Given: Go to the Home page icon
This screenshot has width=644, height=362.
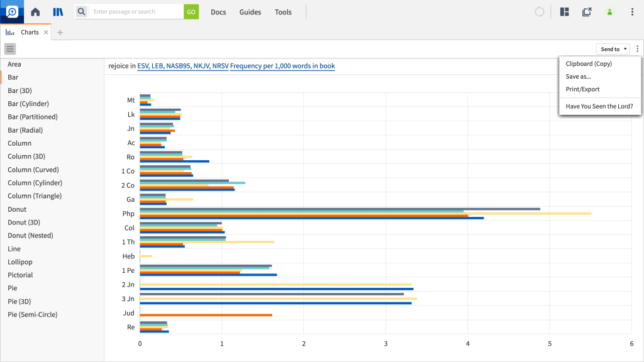Looking at the screenshot, I should click(x=35, y=12).
